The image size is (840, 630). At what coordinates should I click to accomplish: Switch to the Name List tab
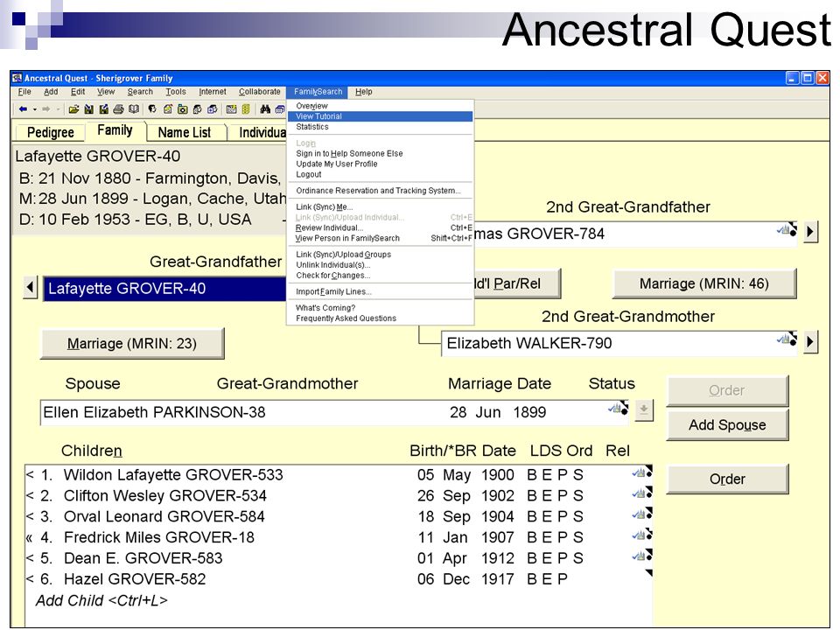point(185,132)
